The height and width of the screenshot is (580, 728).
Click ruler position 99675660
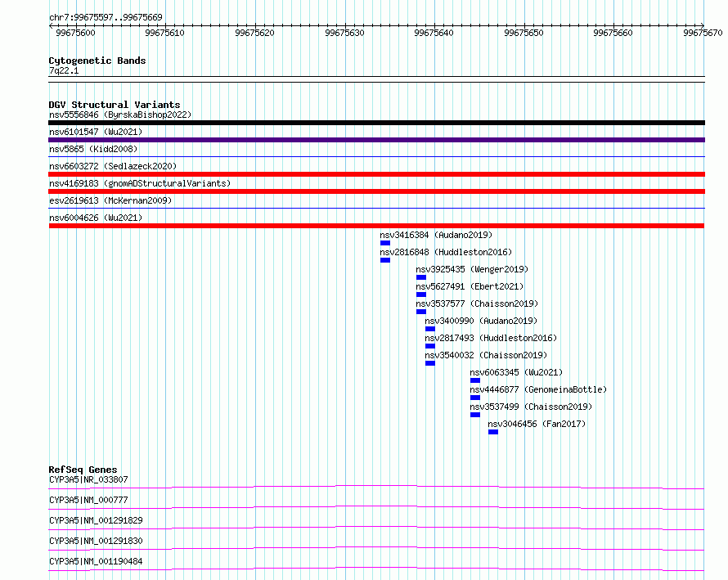pos(613,33)
